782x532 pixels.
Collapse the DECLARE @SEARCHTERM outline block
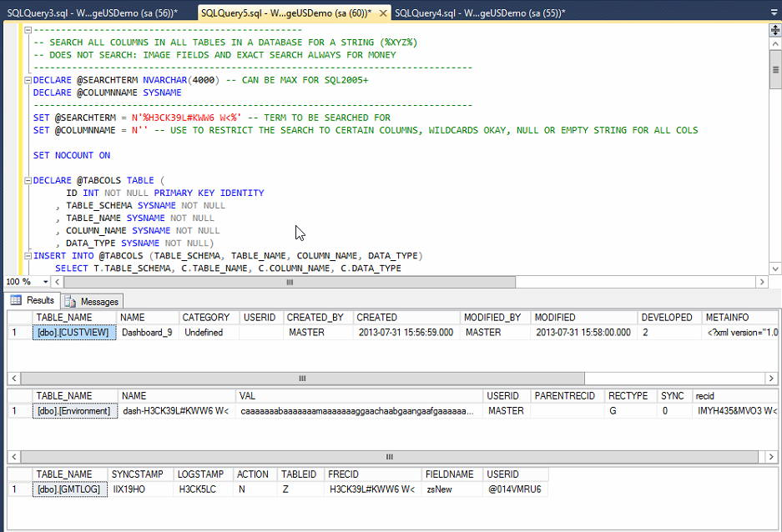coord(28,81)
